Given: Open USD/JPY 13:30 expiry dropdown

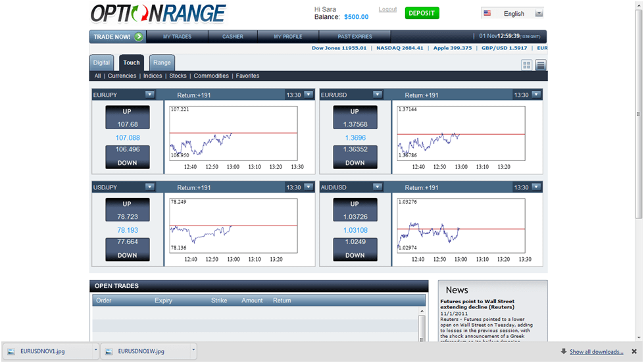Looking at the screenshot, I should (x=309, y=187).
